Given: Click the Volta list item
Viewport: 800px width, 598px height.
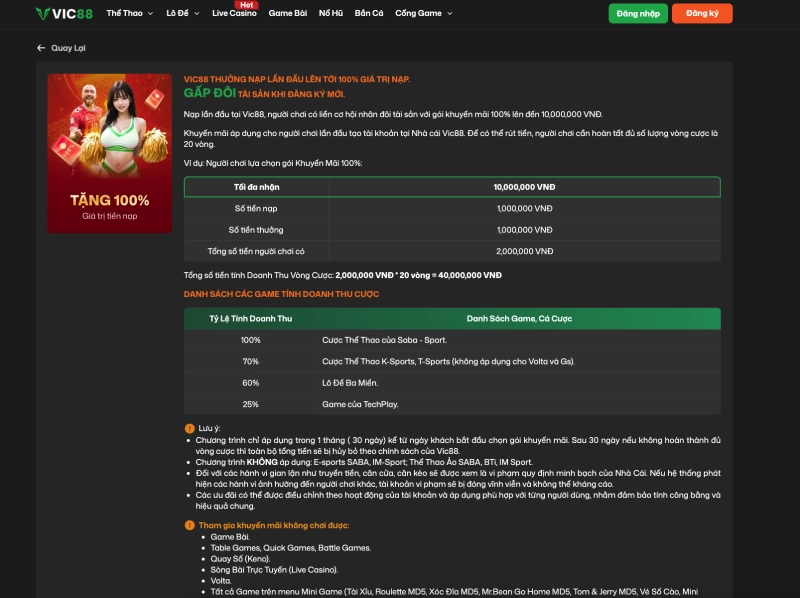Looking at the screenshot, I should [221, 581].
